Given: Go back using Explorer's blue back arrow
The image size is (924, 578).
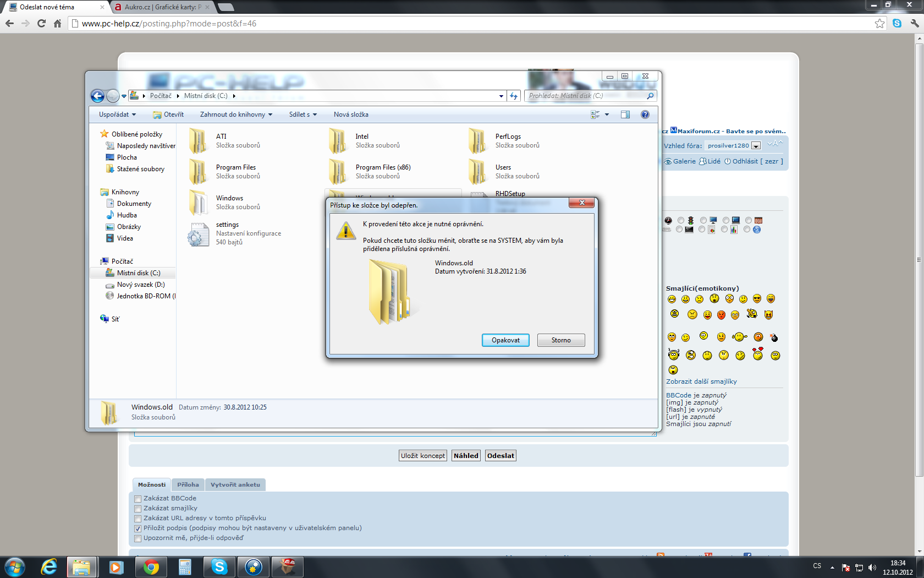Looking at the screenshot, I should coord(97,96).
